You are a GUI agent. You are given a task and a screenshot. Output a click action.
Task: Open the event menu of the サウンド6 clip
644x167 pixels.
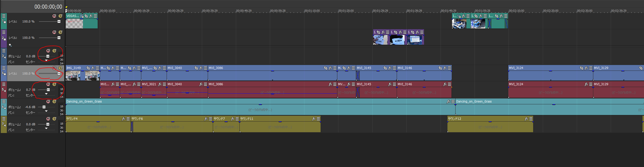(211, 119)
